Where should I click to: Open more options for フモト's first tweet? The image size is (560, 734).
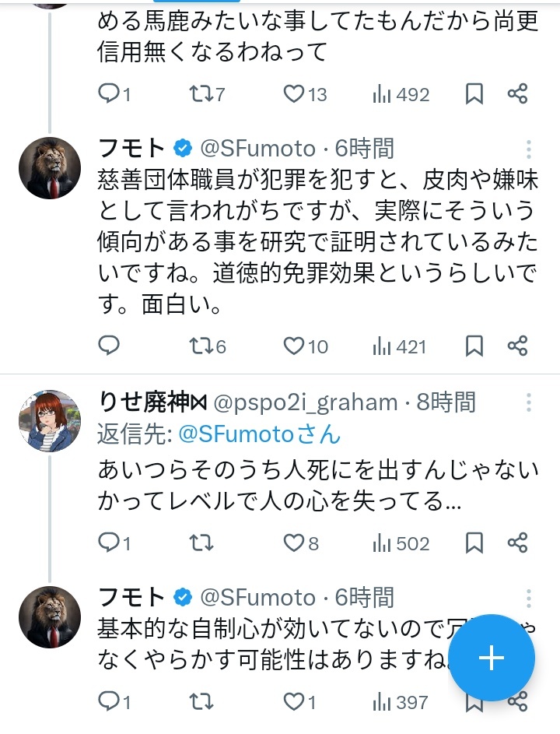(x=529, y=149)
